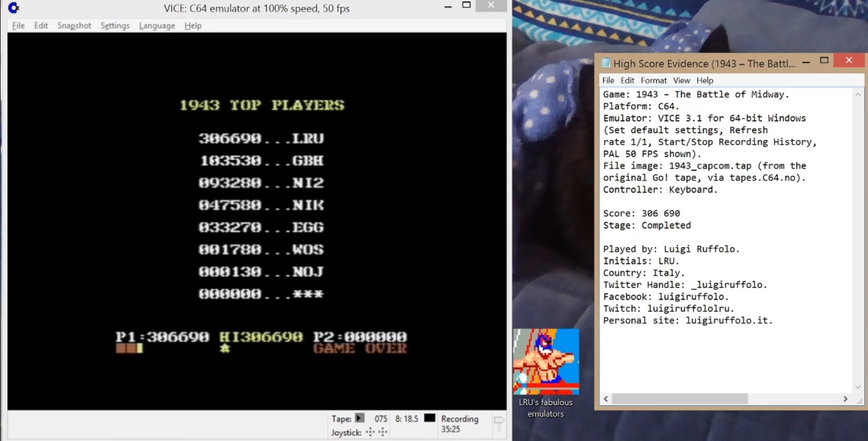
Task: Click the 'Personal site: luigiruffolo.it.' line
Action: (688, 321)
